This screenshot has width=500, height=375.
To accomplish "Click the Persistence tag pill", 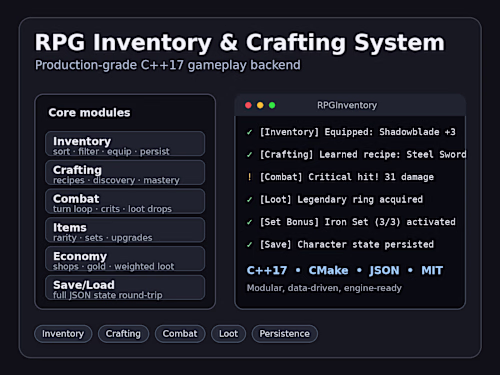I will pyautogui.click(x=285, y=334).
